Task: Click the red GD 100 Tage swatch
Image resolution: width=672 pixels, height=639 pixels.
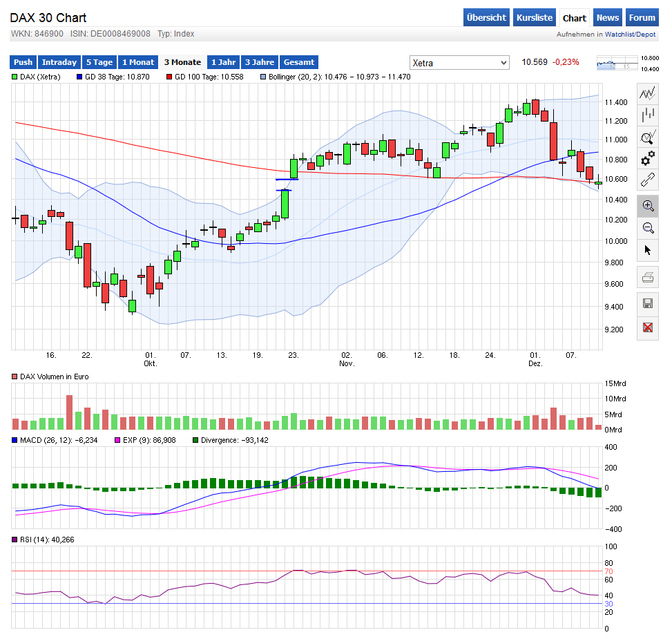Action: click(169, 77)
